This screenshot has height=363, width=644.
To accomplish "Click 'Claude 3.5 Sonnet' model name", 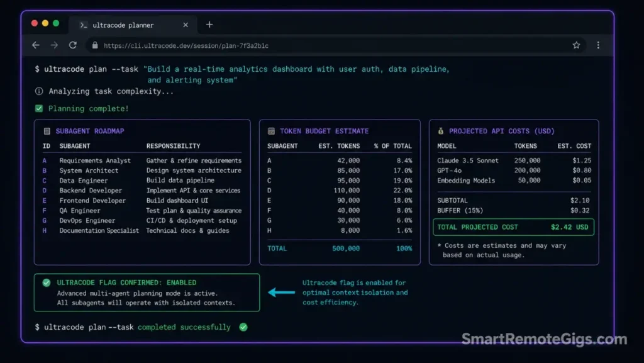I will coord(468,160).
